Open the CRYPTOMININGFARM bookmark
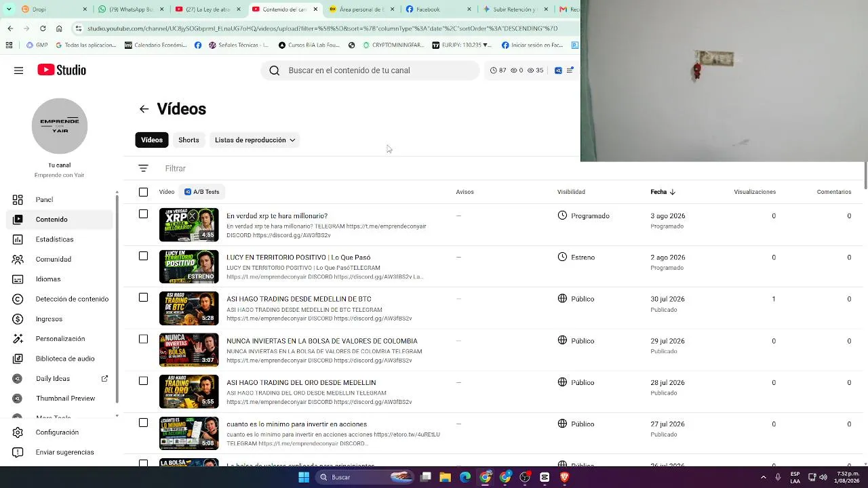The width and height of the screenshot is (868, 488). (x=394, y=45)
